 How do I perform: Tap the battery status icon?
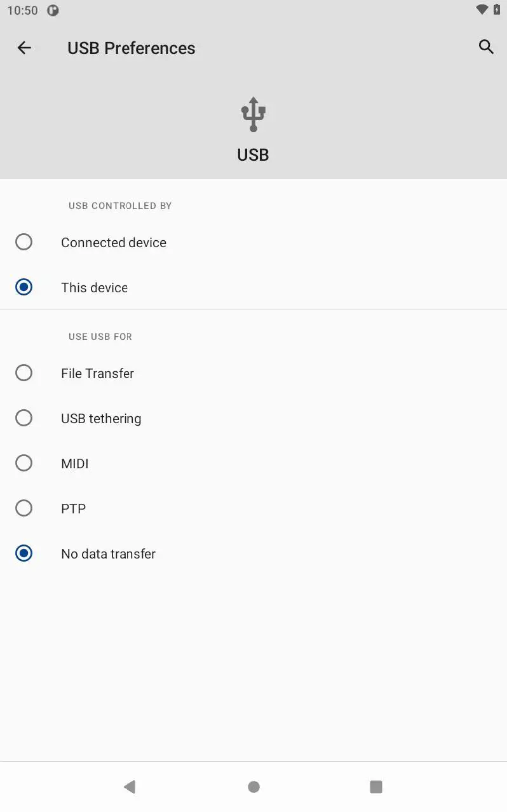click(x=497, y=10)
